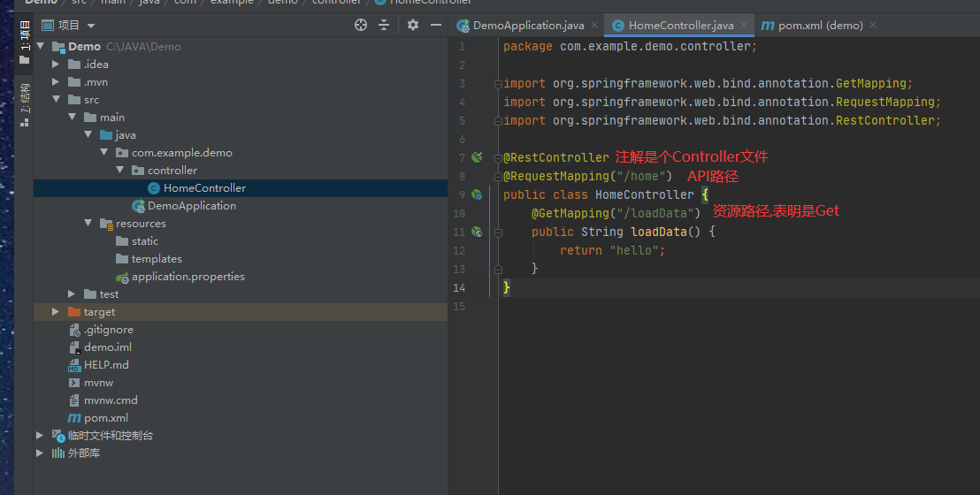Screen dimensions: 980x495
Task: Expand 临时文件和控制台 node
Action: pos(40,435)
